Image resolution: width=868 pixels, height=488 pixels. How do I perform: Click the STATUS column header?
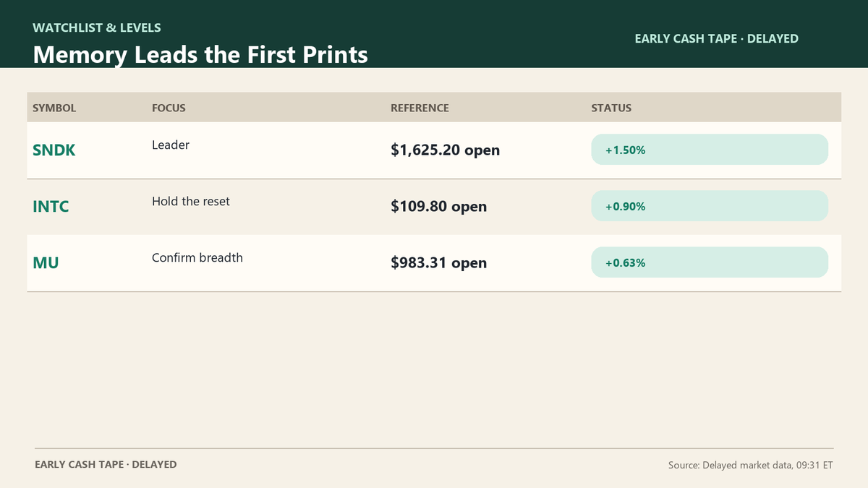(x=611, y=108)
